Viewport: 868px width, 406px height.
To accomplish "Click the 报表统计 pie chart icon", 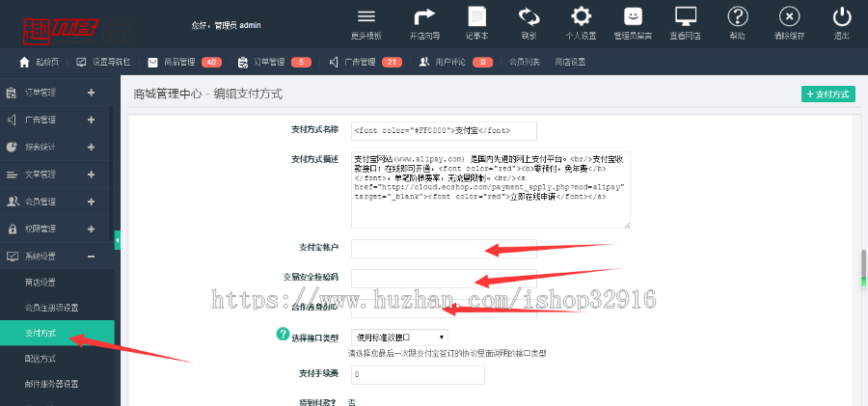I will click(11, 147).
